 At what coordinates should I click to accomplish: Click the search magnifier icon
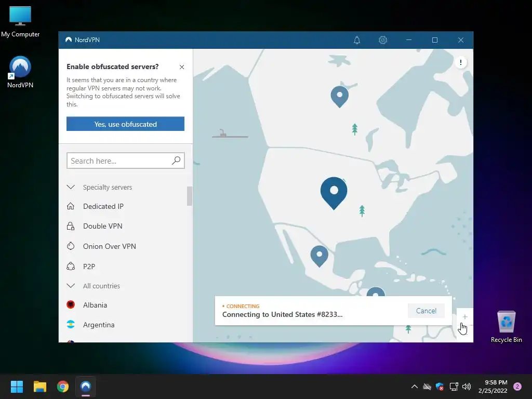tap(176, 160)
